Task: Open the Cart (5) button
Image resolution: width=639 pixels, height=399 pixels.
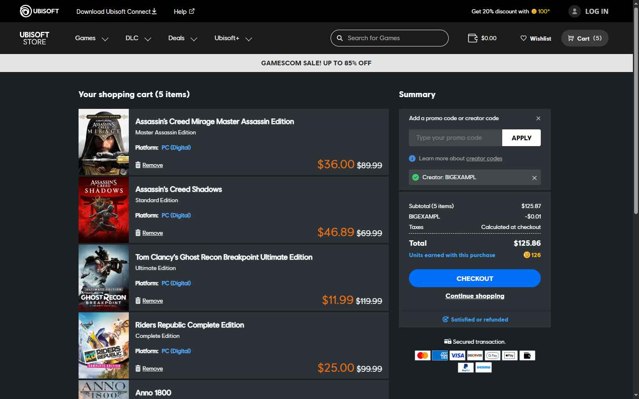Action: [584, 38]
